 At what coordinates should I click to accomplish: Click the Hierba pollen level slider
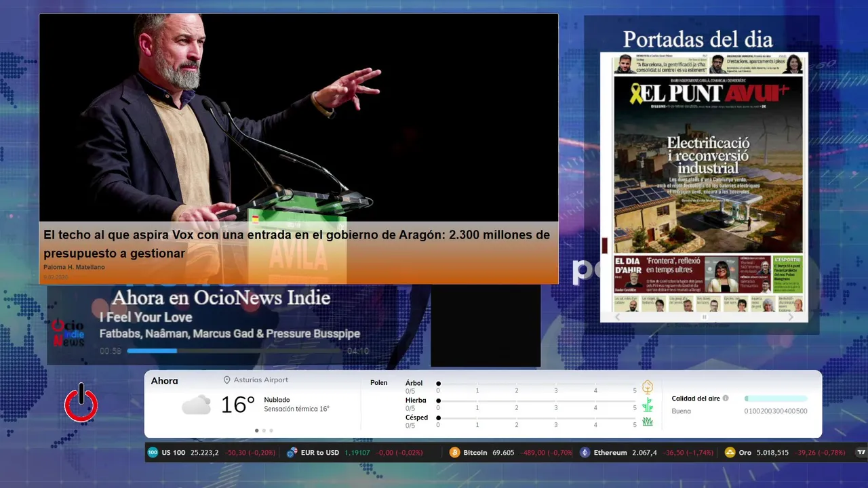pos(536,401)
